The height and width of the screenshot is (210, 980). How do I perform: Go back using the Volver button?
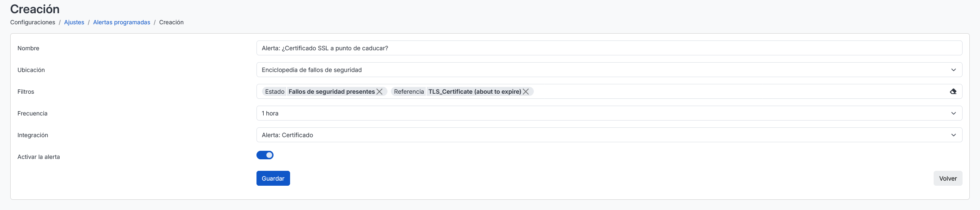click(948, 178)
